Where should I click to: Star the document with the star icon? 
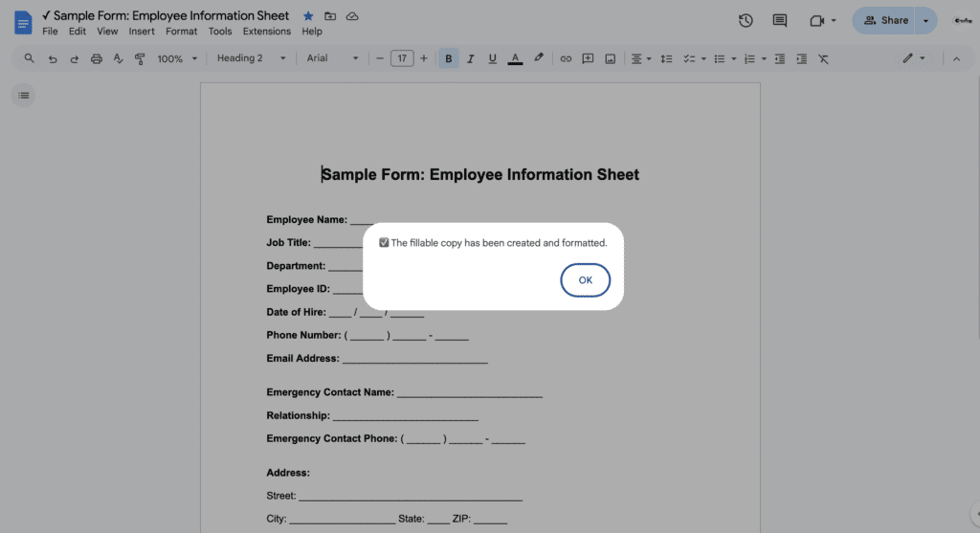[x=308, y=16]
